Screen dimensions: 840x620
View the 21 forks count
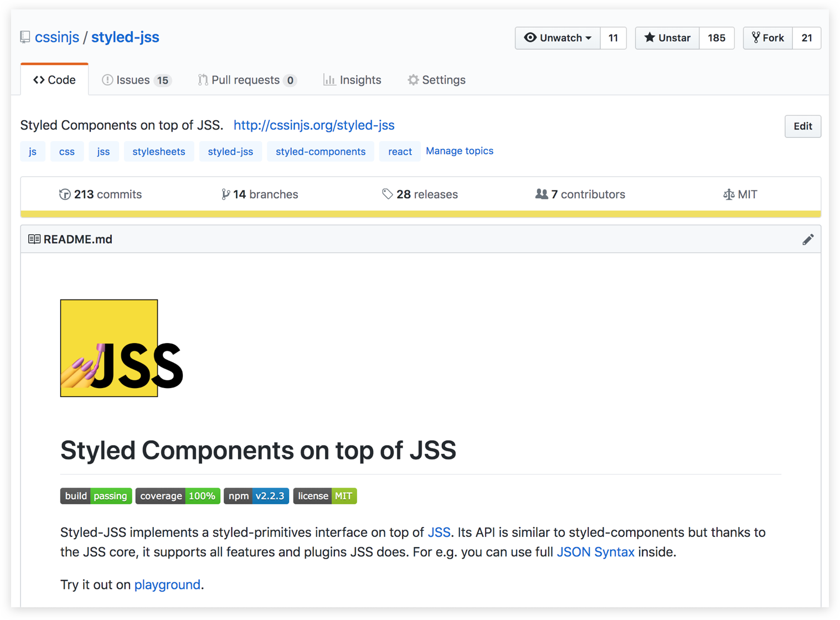point(807,38)
